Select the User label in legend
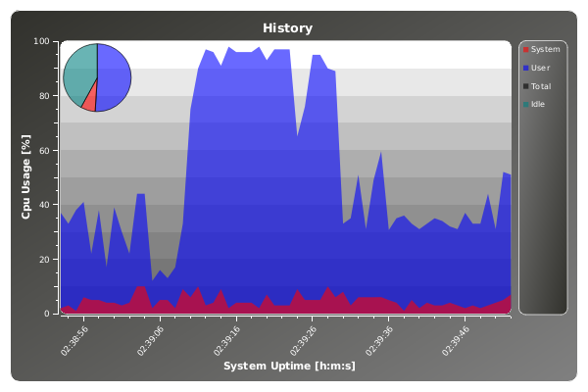This screenshot has height=392, width=588. 540,68
